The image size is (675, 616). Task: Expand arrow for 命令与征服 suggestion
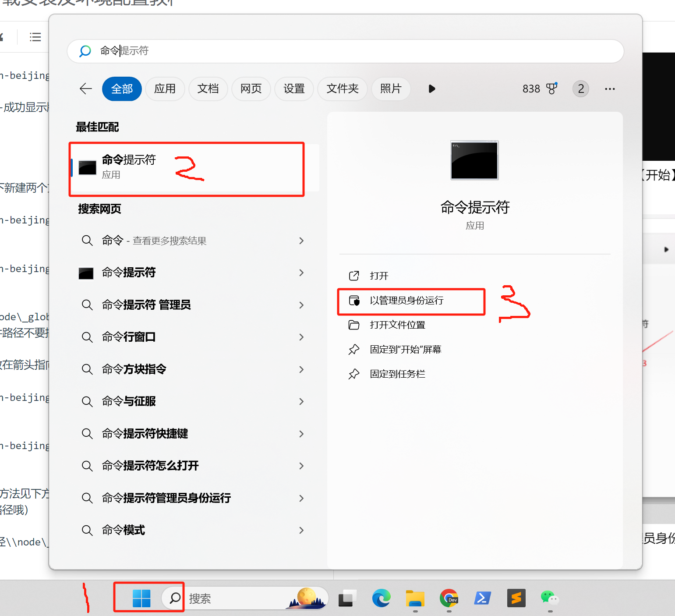point(301,401)
